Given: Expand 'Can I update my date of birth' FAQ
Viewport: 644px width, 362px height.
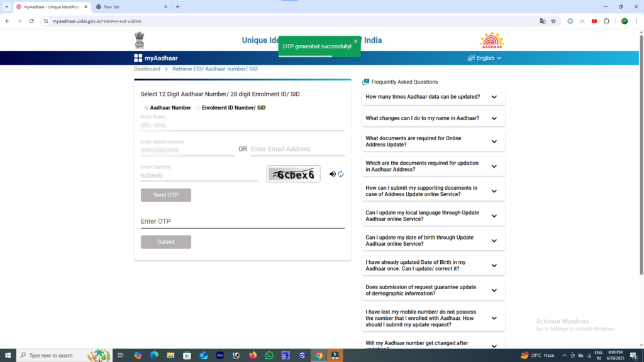Looking at the screenshot, I should point(433,241).
